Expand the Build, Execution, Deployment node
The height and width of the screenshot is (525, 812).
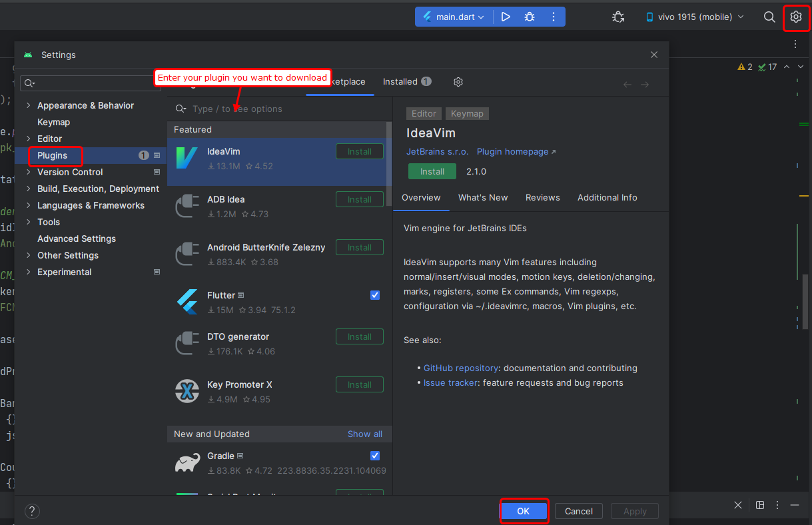tap(28, 189)
